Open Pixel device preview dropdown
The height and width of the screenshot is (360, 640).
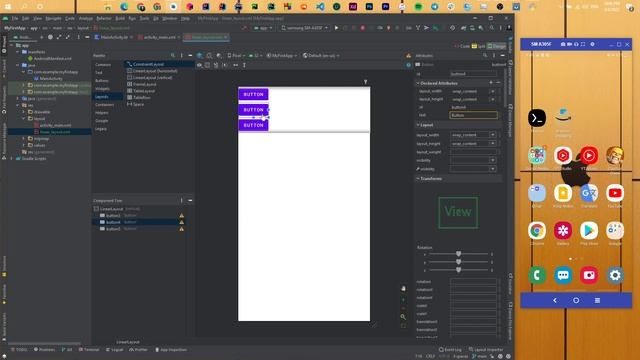coord(236,56)
